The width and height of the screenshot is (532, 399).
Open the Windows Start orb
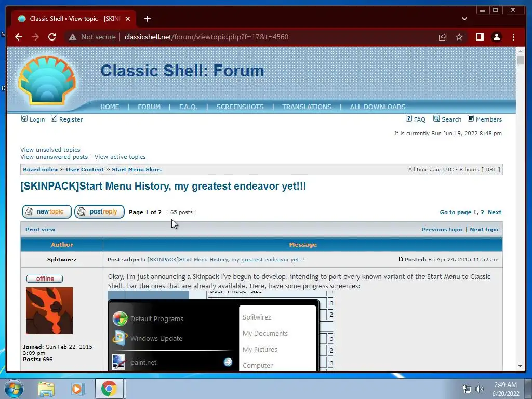click(x=14, y=389)
